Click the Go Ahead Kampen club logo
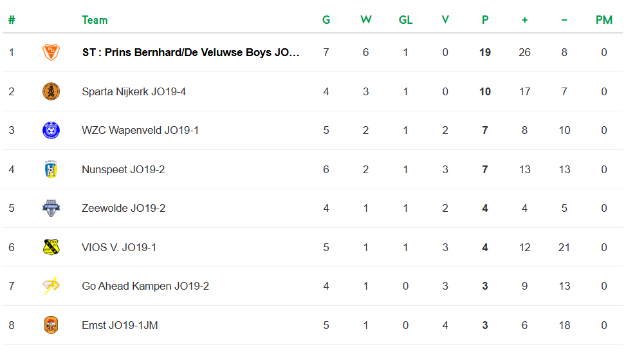Screen dimensions: 644x356 (x=51, y=286)
